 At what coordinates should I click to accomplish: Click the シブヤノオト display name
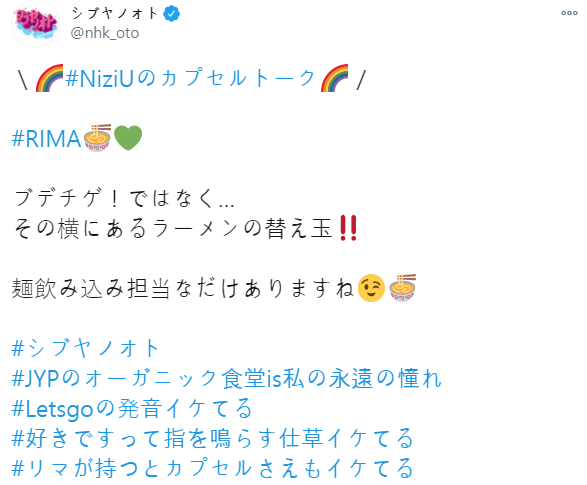click(115, 14)
